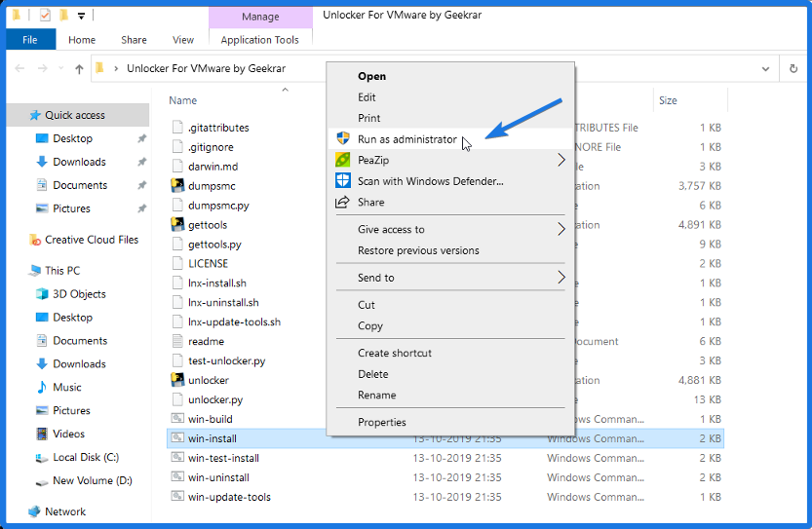Expand the Send to submenu
Viewport: 812px width, 529px height.
[x=561, y=277]
